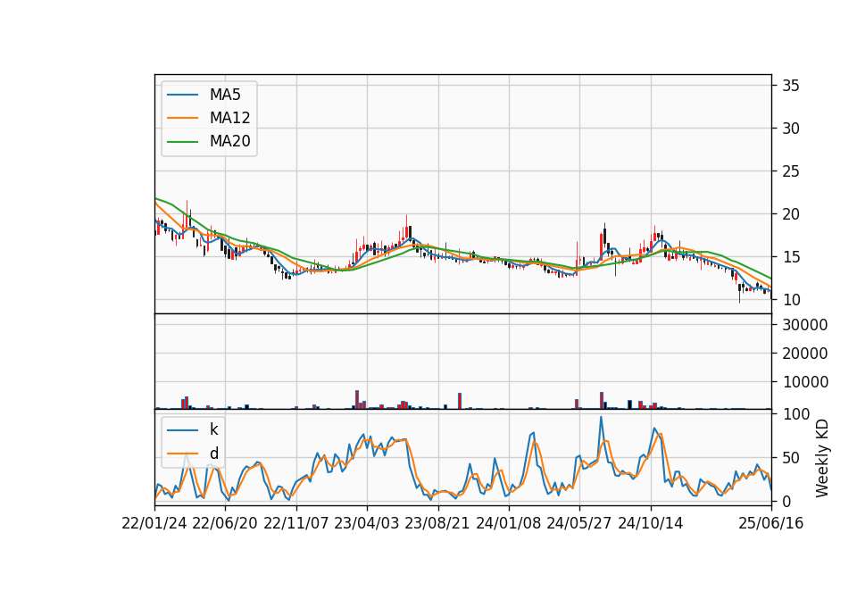The width and height of the screenshot is (857, 616).
Task: Click the blue MA5 legend line
Action: click(182, 95)
